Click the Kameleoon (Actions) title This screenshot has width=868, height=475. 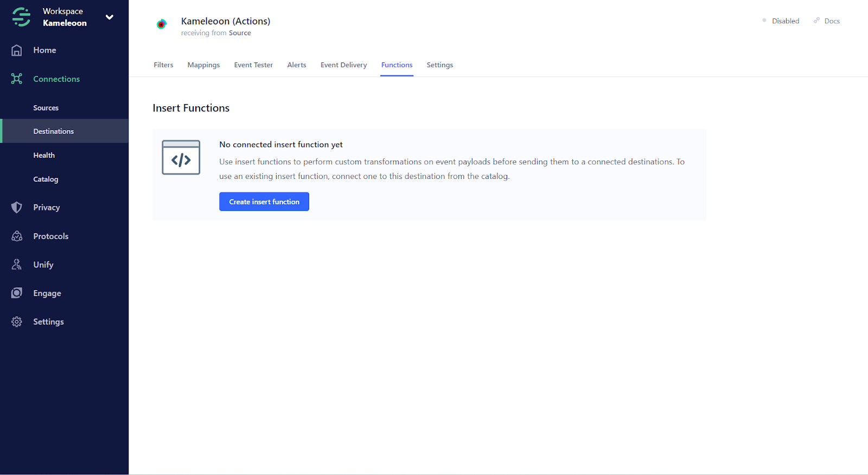pyautogui.click(x=226, y=21)
